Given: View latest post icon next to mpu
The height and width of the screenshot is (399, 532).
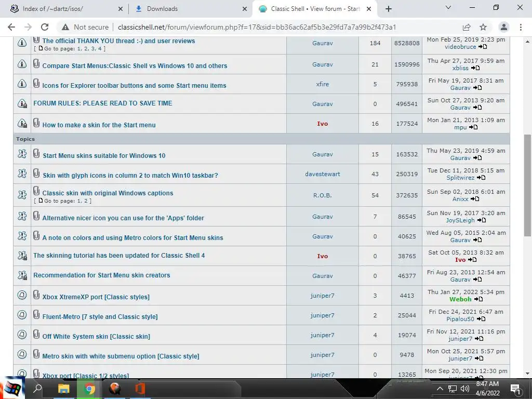Looking at the screenshot, I should (x=473, y=127).
